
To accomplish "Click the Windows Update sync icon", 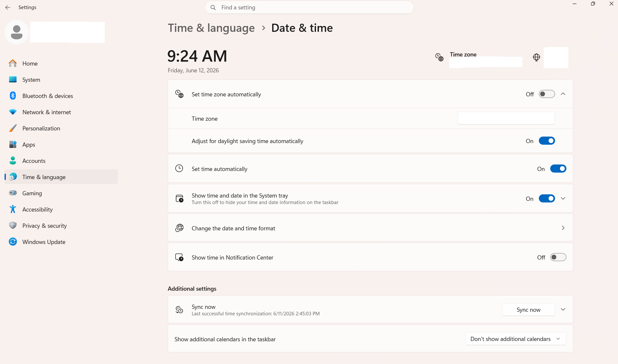I will pos(13,242).
